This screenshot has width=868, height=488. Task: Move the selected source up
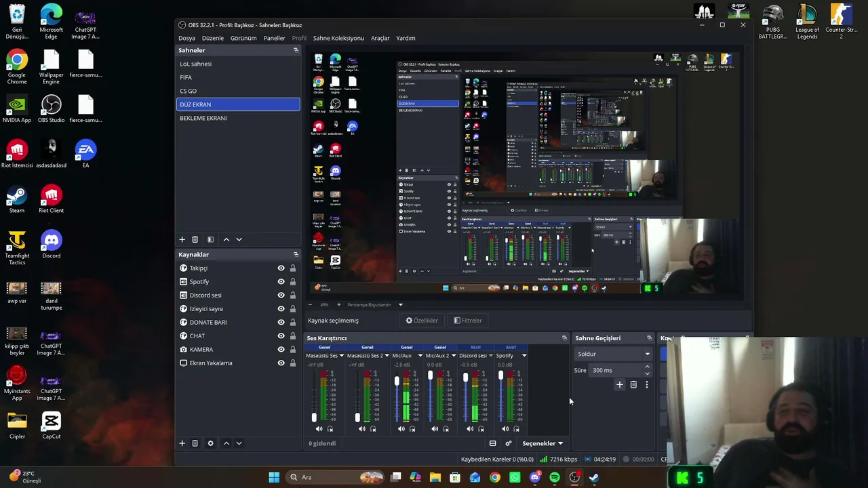pos(226,443)
